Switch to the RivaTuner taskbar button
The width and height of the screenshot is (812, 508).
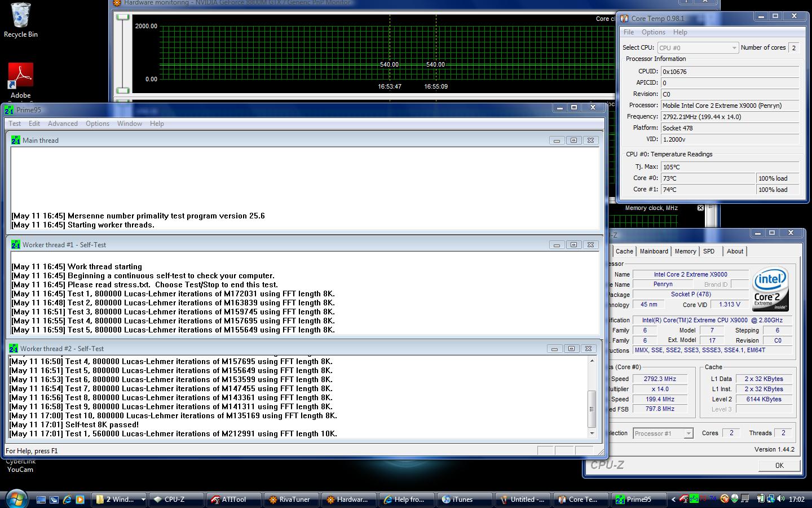(x=291, y=500)
